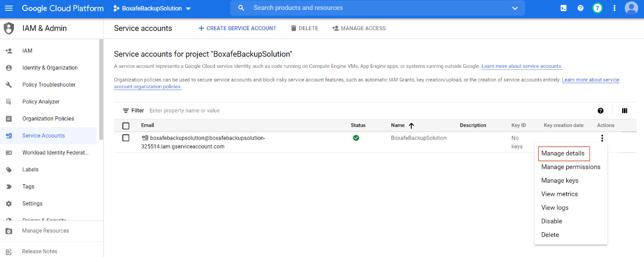Open notifications badge showing 7
This screenshot has width=644, height=257.
pos(597,8)
